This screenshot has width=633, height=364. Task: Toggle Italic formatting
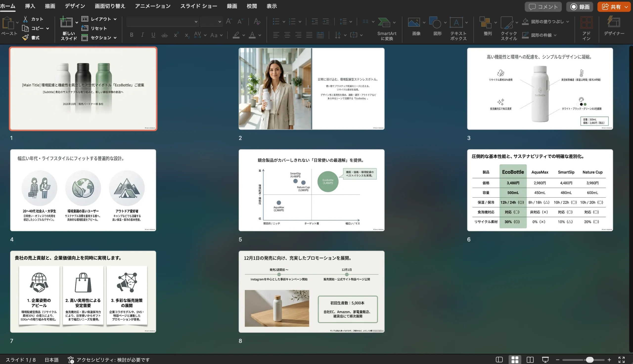[x=142, y=35]
